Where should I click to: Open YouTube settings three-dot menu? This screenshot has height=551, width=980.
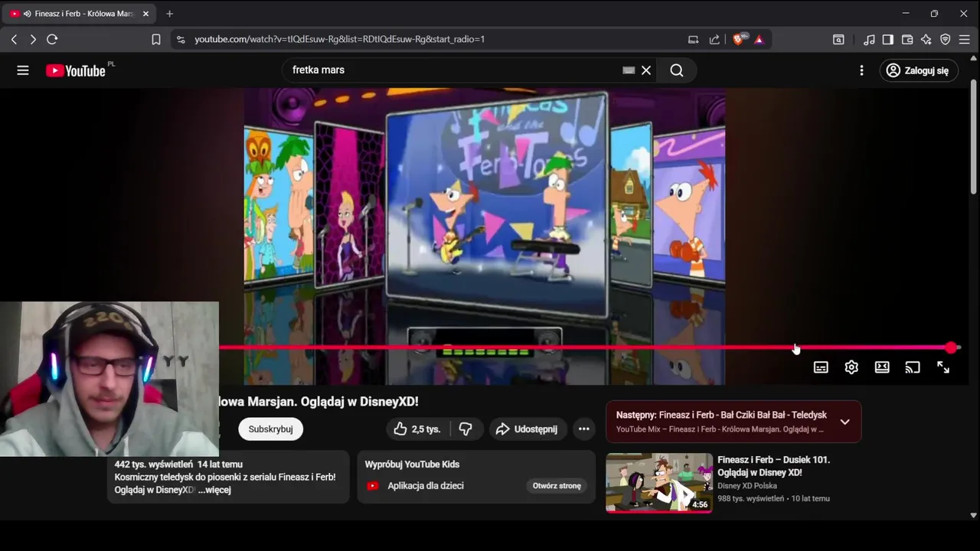click(x=861, y=70)
